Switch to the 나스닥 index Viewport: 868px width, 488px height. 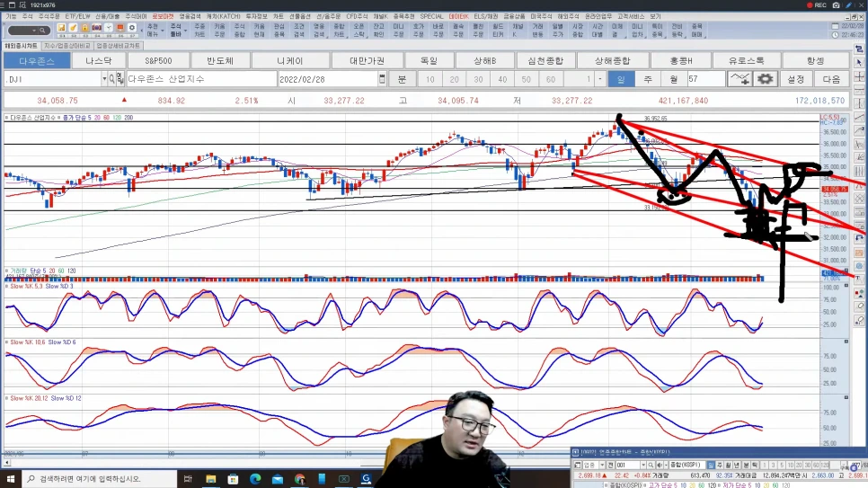pos(99,60)
